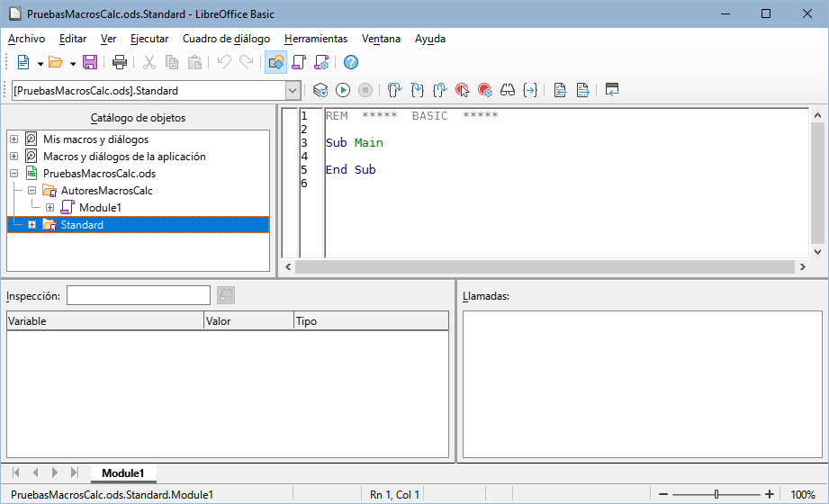
Task: Click the zoom in plus button
Action: pos(770,494)
